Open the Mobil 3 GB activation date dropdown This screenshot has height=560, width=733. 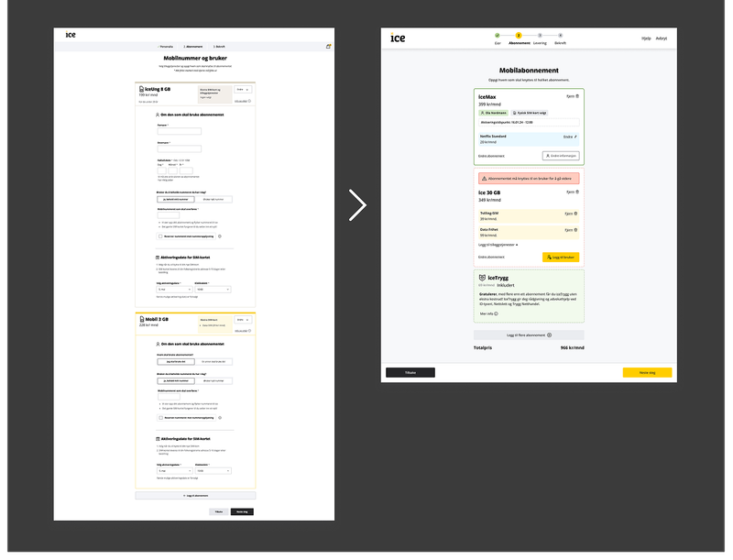click(174, 471)
